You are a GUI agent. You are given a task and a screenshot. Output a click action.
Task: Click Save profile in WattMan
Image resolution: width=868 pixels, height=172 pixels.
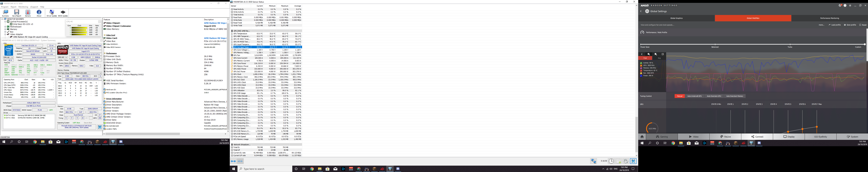coord(850,25)
